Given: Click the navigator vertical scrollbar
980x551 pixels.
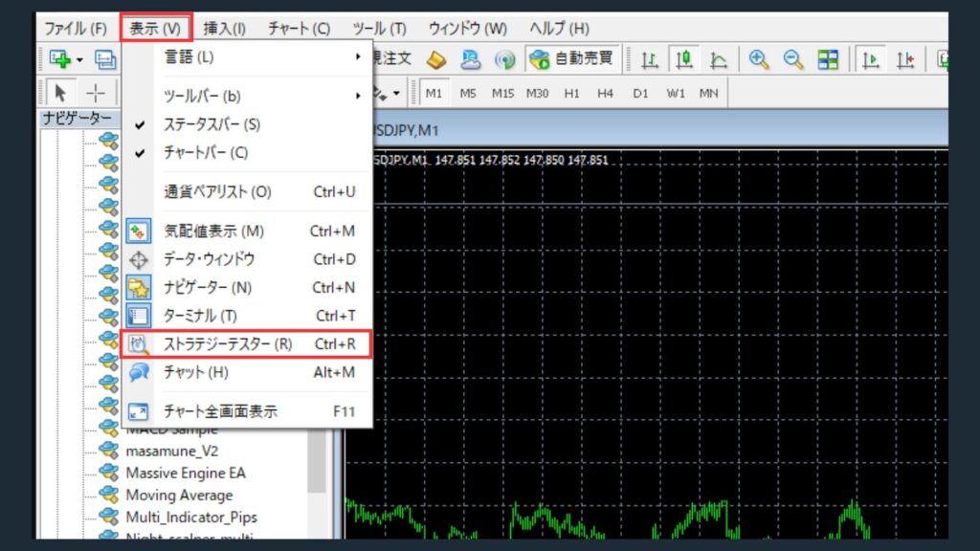Looking at the screenshot, I should (x=317, y=461).
